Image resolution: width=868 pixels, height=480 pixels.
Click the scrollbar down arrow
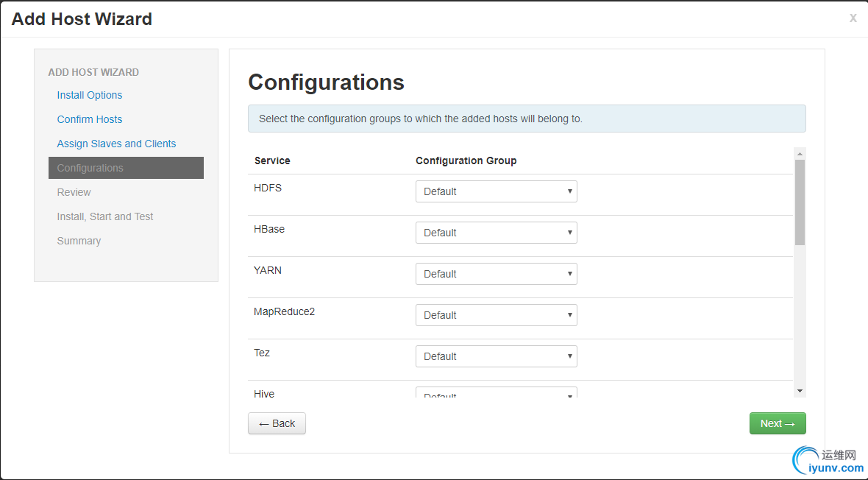800,391
